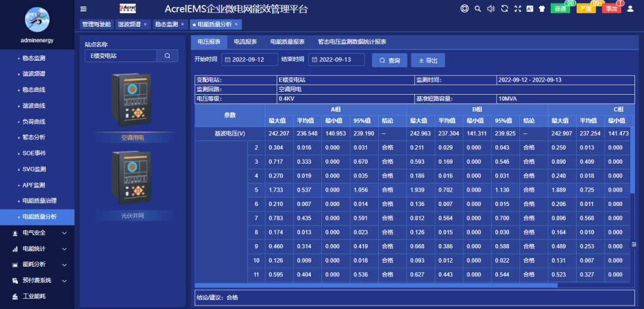Open 负荷曲线 in sidebar
This screenshot has height=309, width=644.
pyautogui.click(x=38, y=121)
